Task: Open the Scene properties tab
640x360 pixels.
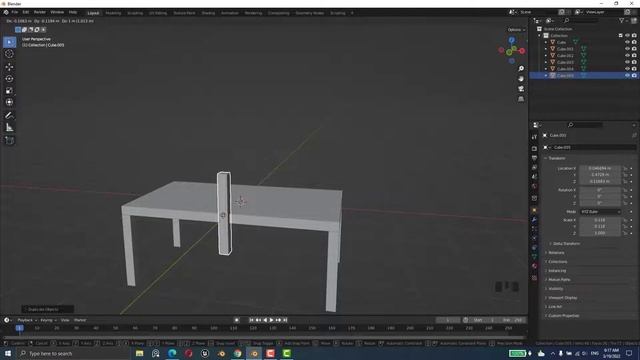Action: pyautogui.click(x=534, y=176)
